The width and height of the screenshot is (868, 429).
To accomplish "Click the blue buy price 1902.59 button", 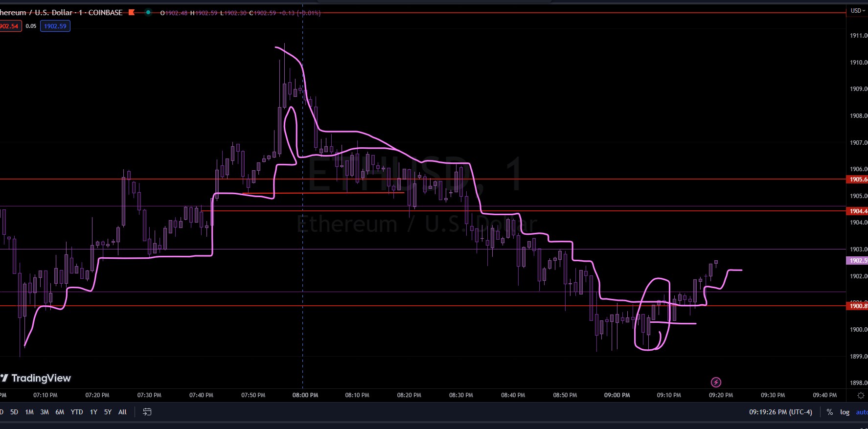I will (x=55, y=26).
